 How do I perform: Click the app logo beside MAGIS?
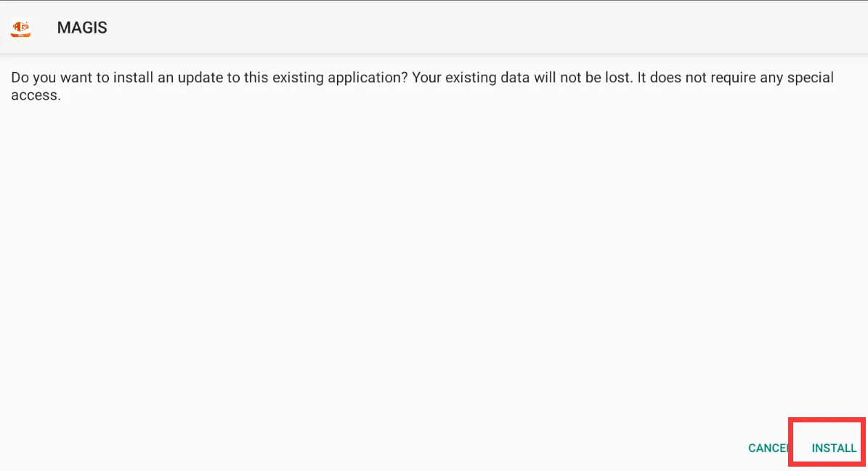(20, 28)
